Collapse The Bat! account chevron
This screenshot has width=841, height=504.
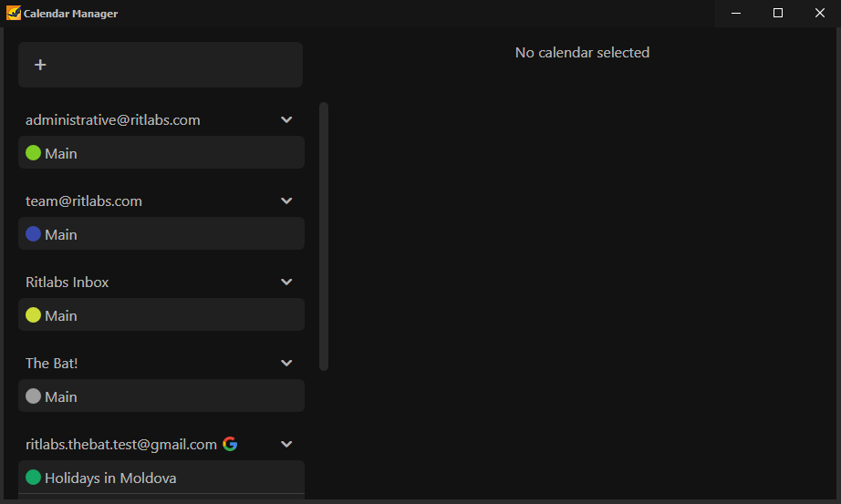(286, 363)
